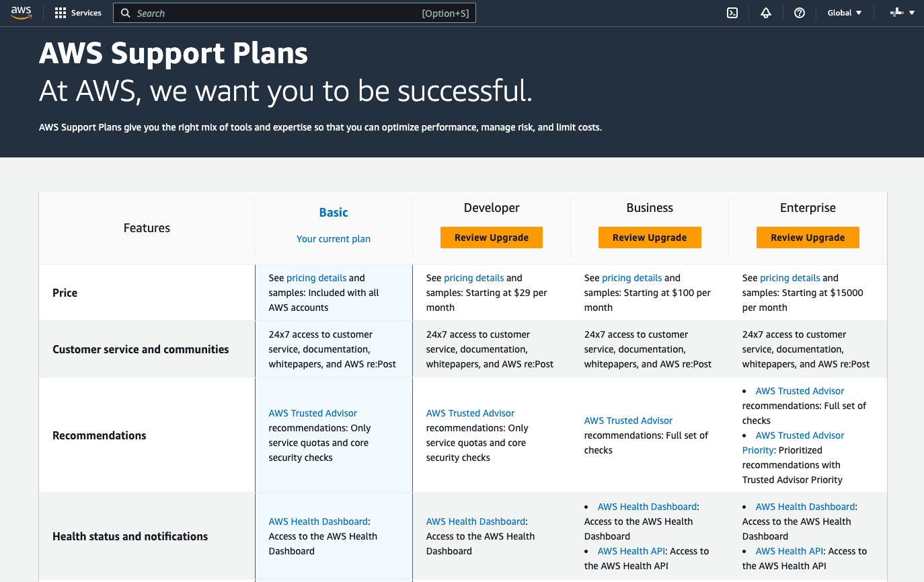Viewport: 924px width, 582px height.
Task: Open AWS Health API link under Enterprise
Action: pyautogui.click(x=789, y=551)
